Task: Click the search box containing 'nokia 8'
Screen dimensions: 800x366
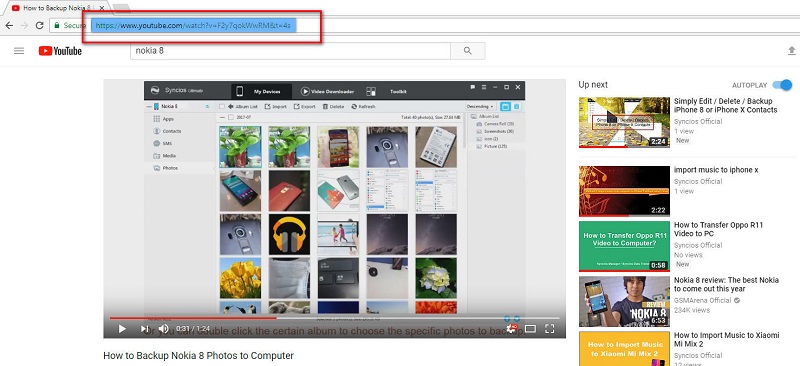Action: coord(290,51)
